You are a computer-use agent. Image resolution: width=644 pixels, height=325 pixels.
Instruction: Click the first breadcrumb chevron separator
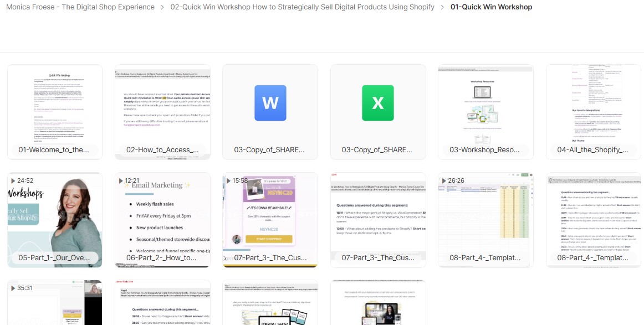(x=162, y=7)
